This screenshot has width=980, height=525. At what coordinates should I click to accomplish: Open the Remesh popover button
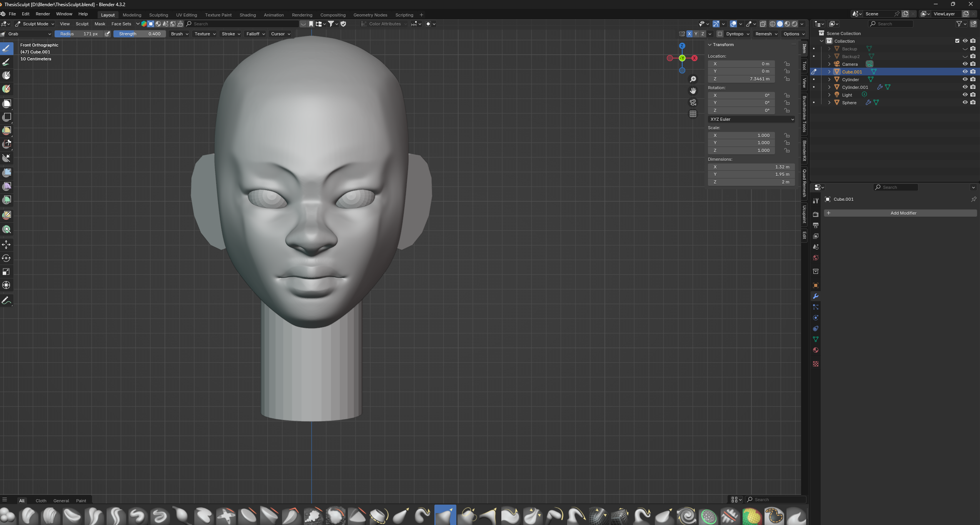click(766, 34)
